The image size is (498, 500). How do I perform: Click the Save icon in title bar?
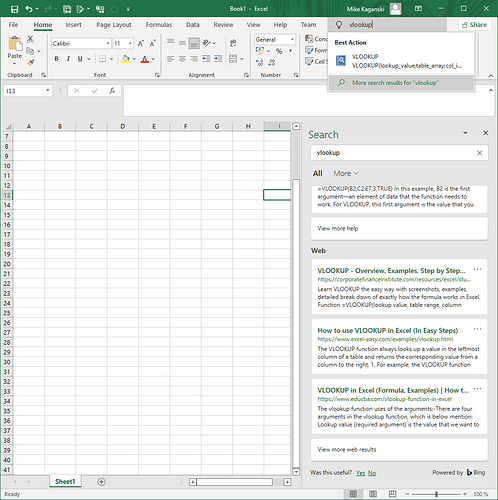click(15, 9)
